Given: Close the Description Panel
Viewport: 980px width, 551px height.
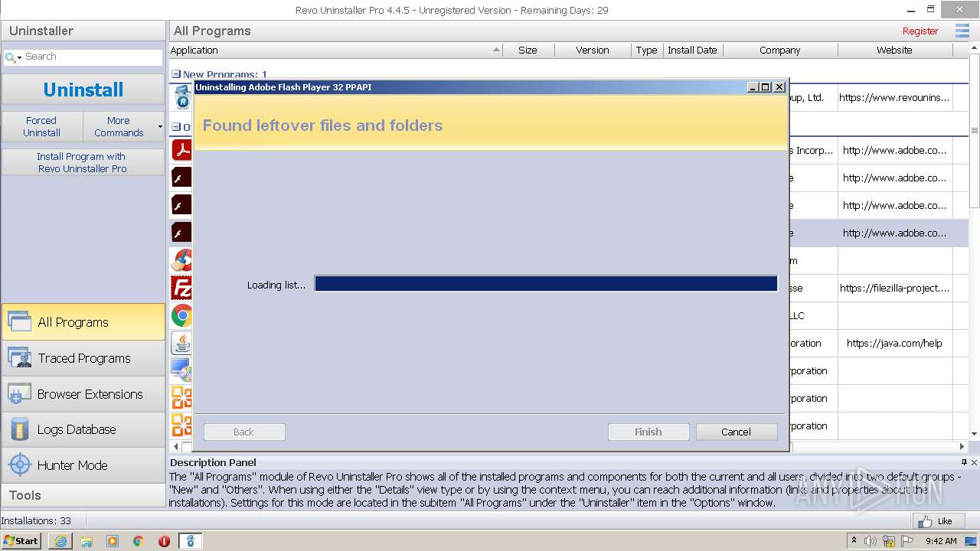Looking at the screenshot, I should [974, 462].
